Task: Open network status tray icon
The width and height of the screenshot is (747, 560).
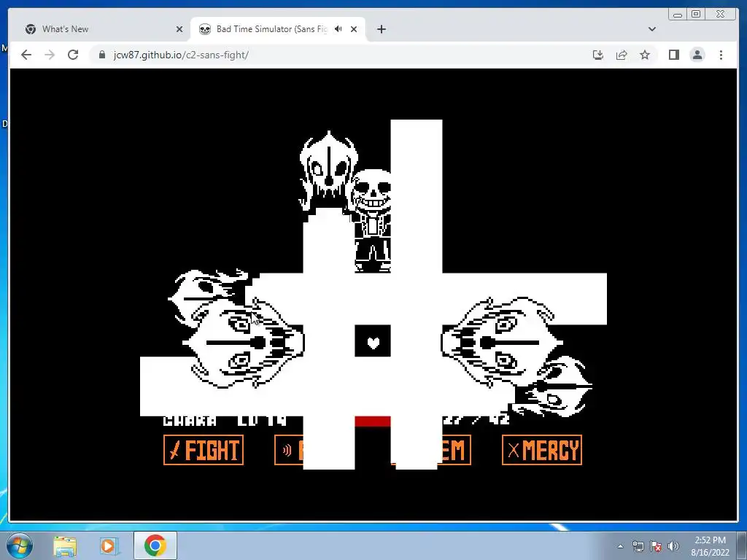Action: pyautogui.click(x=638, y=546)
